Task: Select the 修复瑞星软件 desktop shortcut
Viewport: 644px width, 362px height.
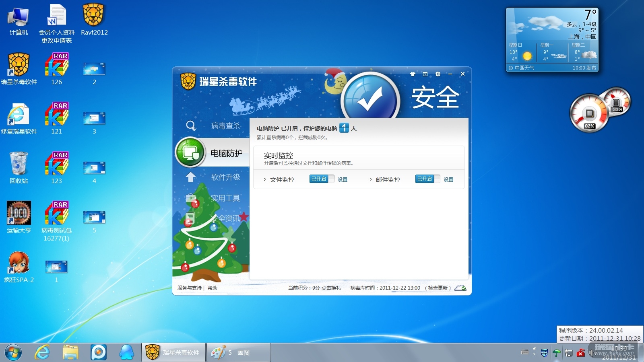Action: click(19, 119)
